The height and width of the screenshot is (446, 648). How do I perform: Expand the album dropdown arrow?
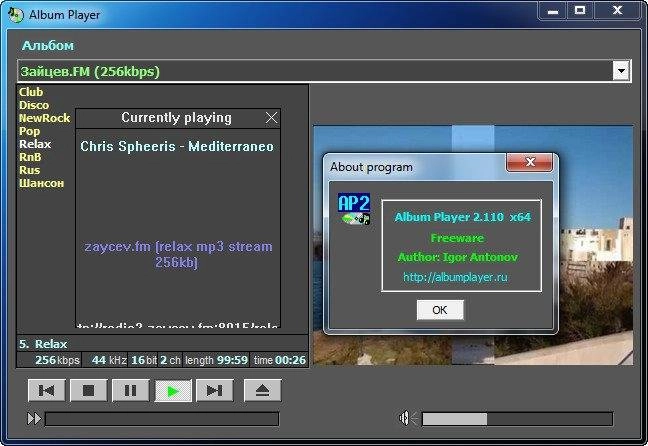pos(621,71)
